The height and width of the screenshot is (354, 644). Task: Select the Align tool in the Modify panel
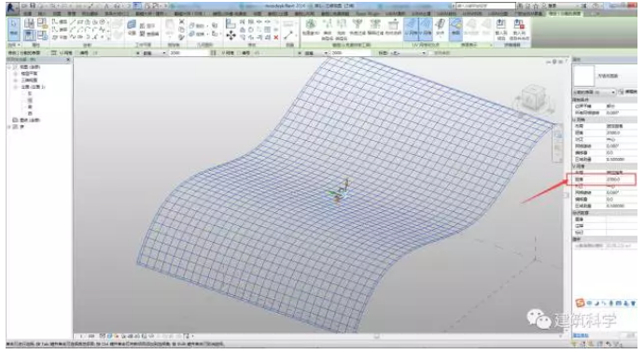[x=231, y=23]
